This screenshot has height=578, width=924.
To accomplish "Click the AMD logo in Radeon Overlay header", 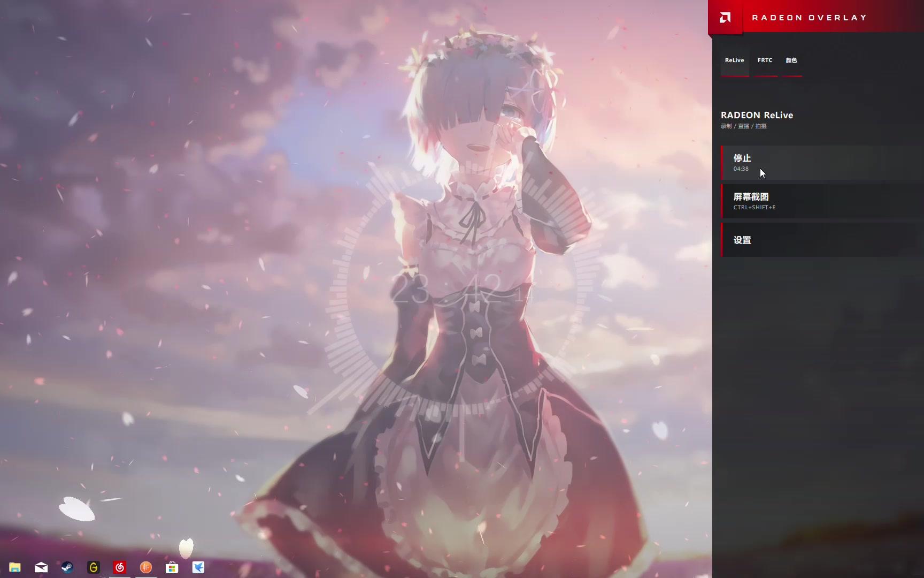I will click(725, 18).
